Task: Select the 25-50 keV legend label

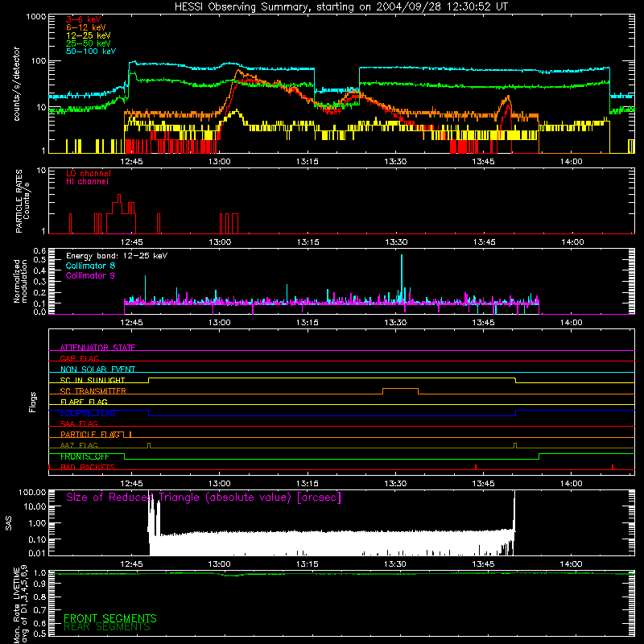Action: pyautogui.click(x=89, y=43)
